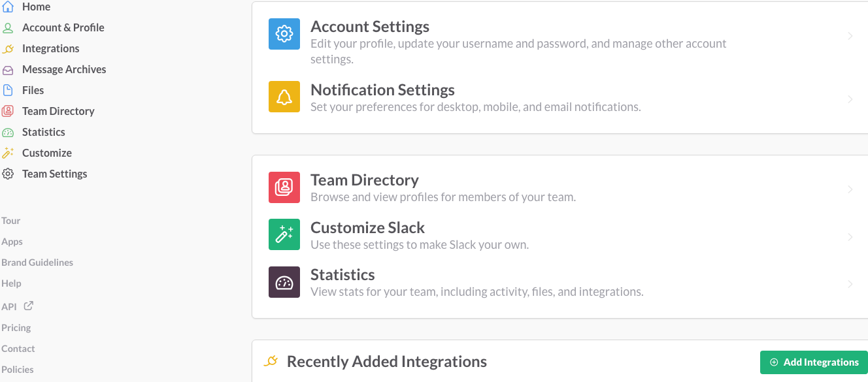Click the external link icon beside API

coord(28,306)
